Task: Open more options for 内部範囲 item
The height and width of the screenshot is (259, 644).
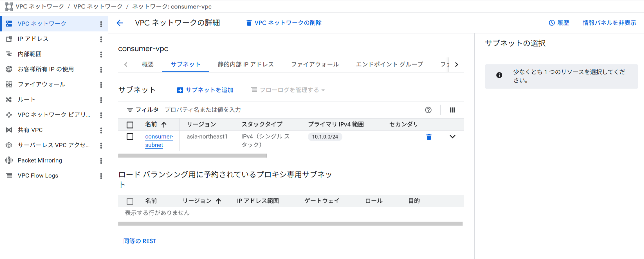Action: [x=101, y=55]
